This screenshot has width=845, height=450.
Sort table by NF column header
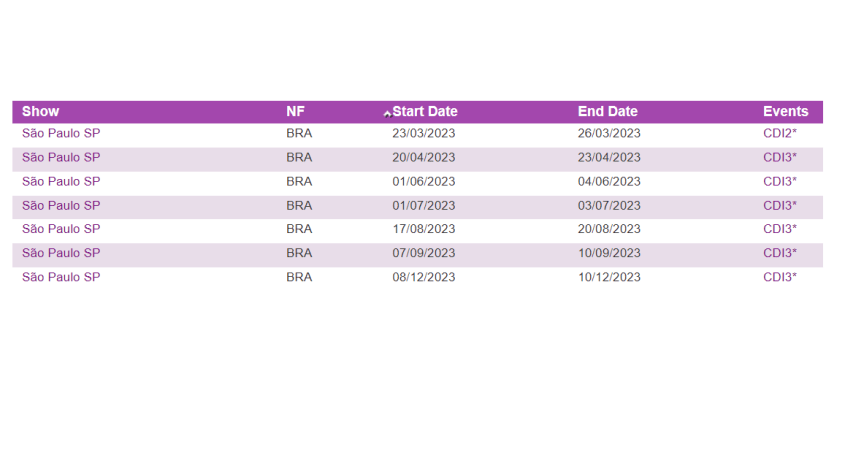point(295,112)
